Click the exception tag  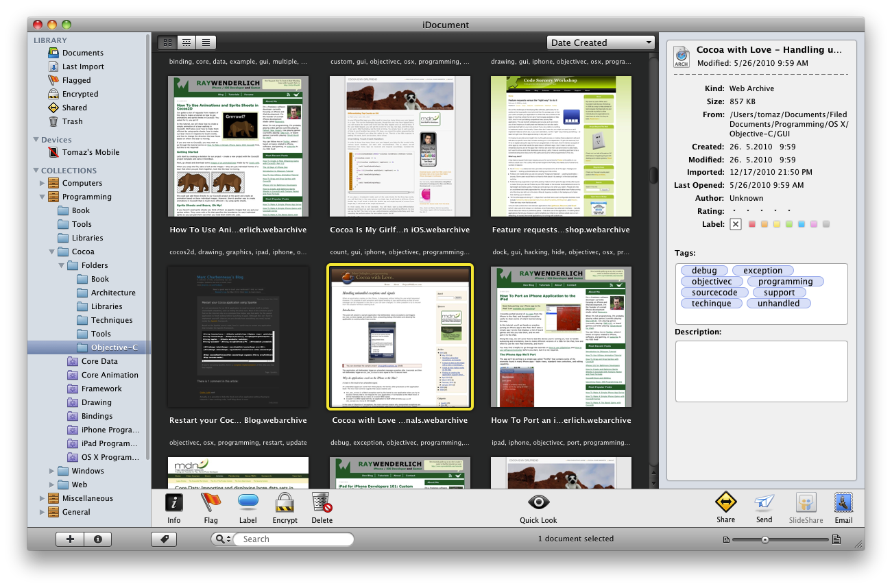coord(762,271)
